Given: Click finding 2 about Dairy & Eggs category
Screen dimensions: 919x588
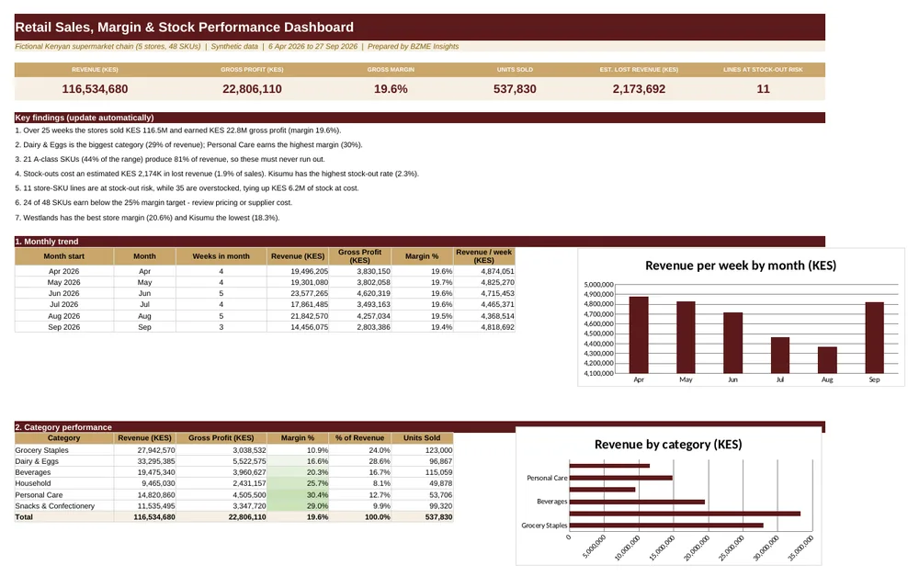Looking at the screenshot, I should [x=188, y=144].
